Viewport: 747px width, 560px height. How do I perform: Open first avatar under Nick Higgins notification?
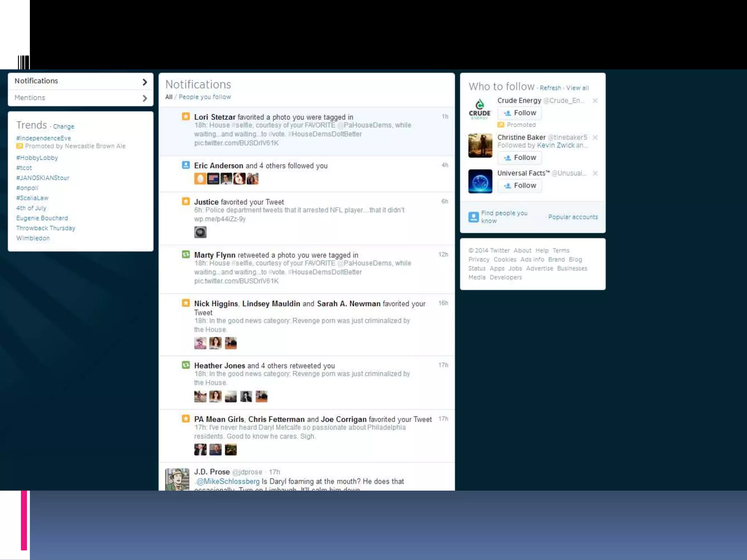(x=200, y=343)
